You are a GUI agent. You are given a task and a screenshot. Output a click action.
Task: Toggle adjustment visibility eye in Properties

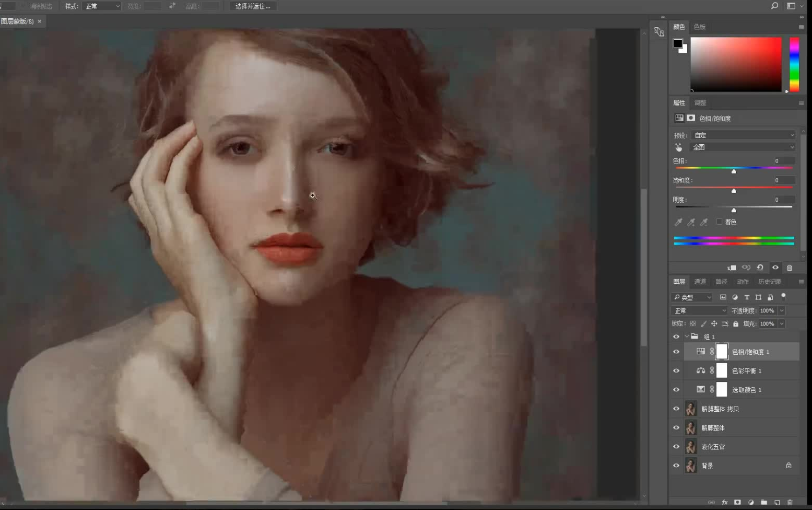775,268
